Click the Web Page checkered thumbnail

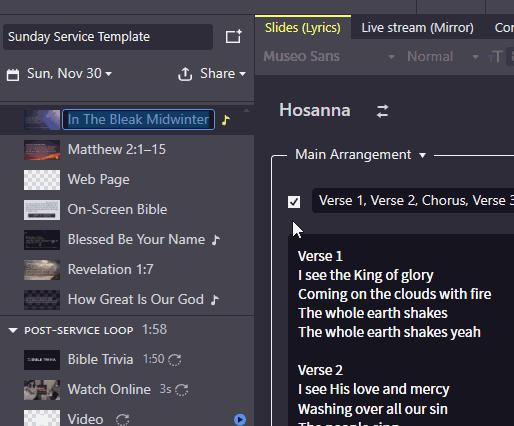42,180
